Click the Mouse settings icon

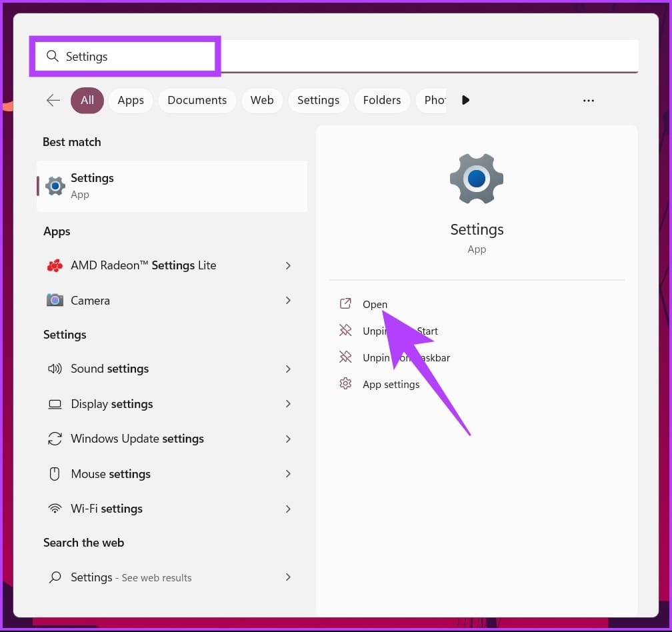(55, 474)
